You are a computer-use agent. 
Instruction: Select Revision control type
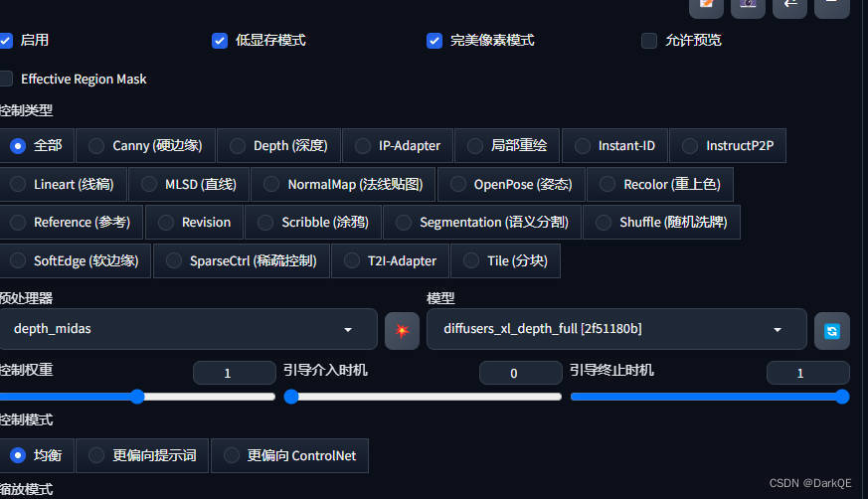tap(194, 223)
